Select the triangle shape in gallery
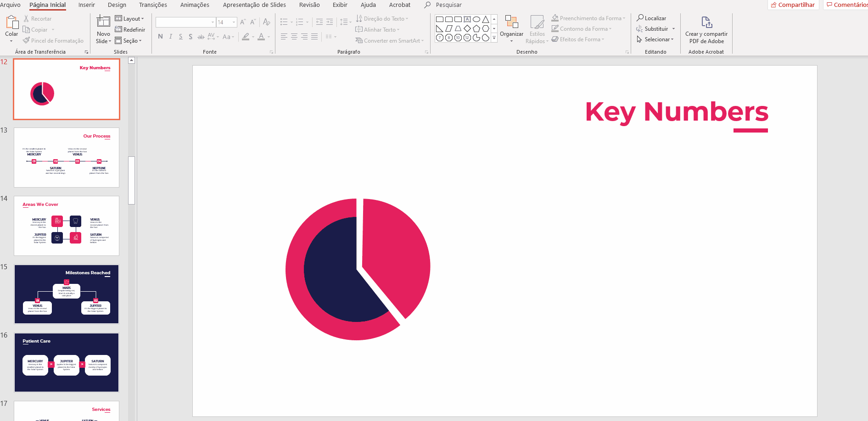868x421 pixels. [x=486, y=19]
